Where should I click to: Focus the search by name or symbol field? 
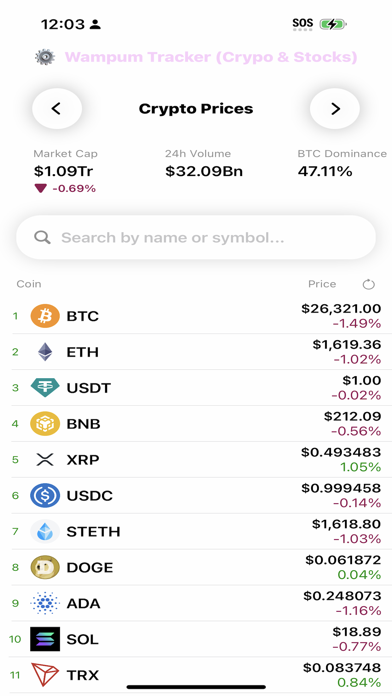(x=196, y=237)
